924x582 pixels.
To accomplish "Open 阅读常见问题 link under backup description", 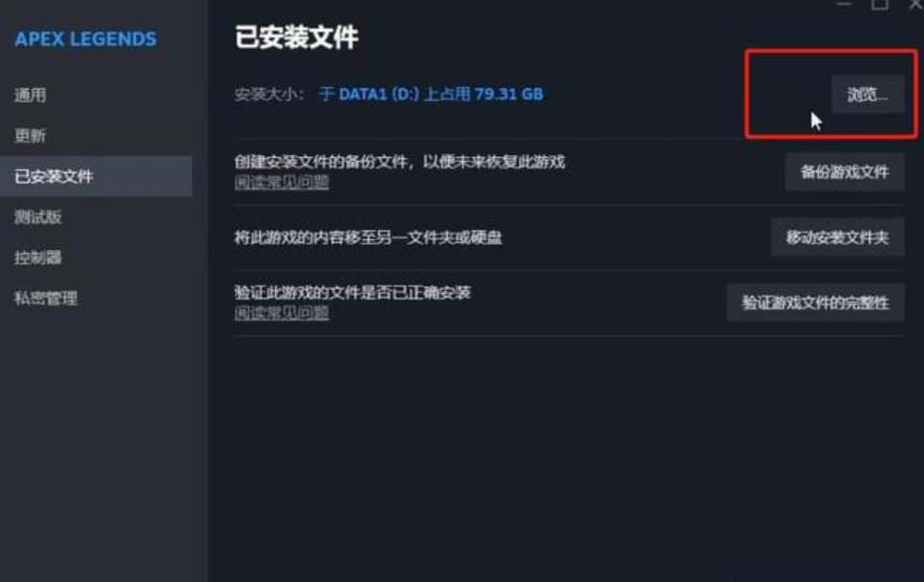I will pos(282,182).
